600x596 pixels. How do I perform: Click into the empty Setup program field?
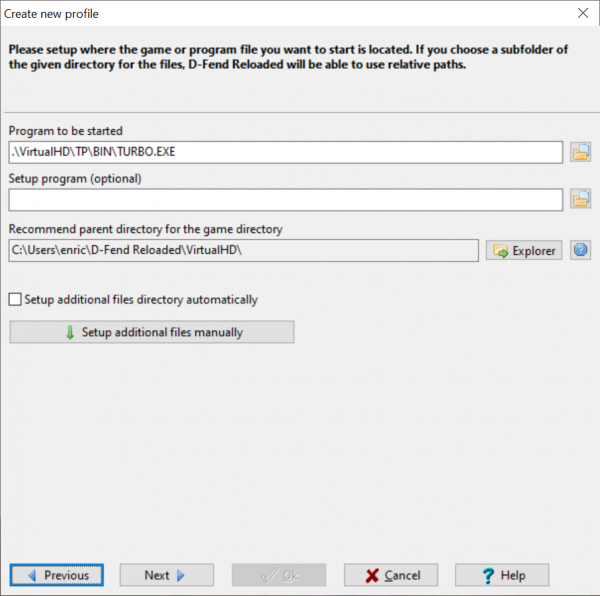(x=285, y=200)
